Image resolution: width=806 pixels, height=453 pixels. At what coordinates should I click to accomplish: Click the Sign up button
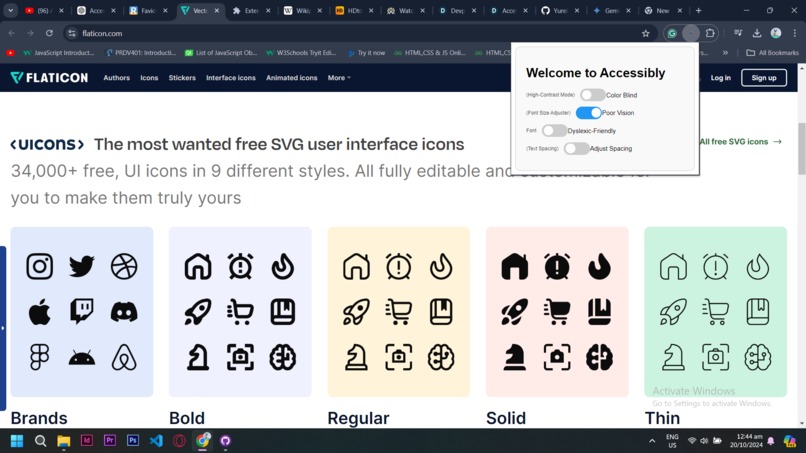[x=764, y=78]
